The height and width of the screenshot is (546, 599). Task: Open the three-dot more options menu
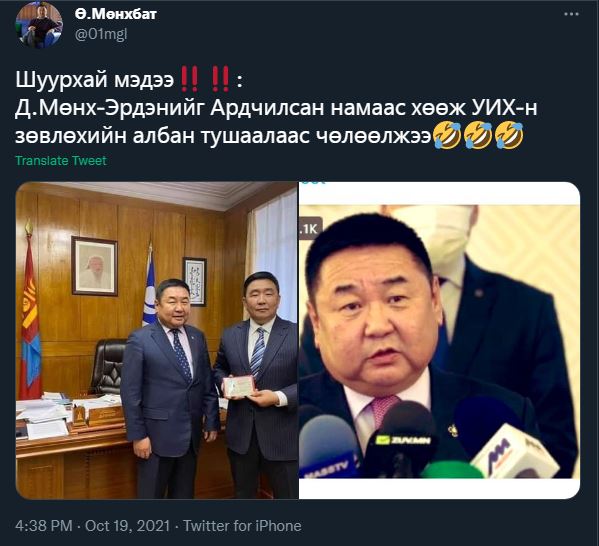point(571,15)
